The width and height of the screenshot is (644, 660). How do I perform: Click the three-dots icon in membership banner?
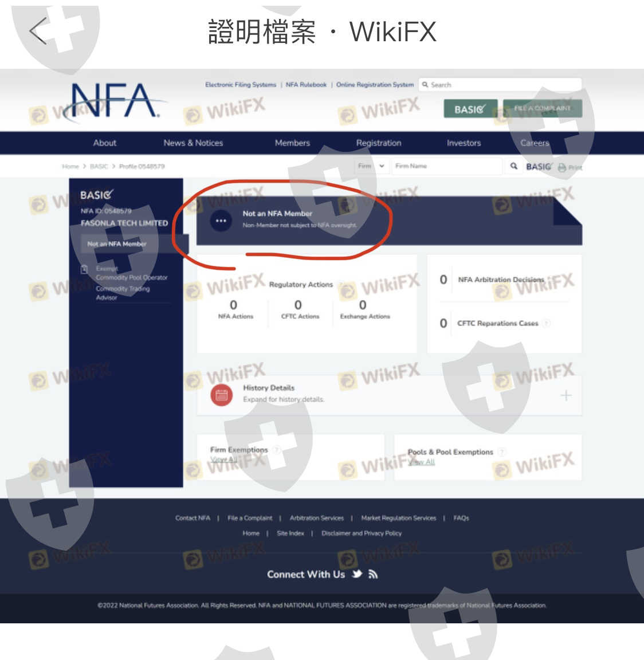tap(221, 221)
